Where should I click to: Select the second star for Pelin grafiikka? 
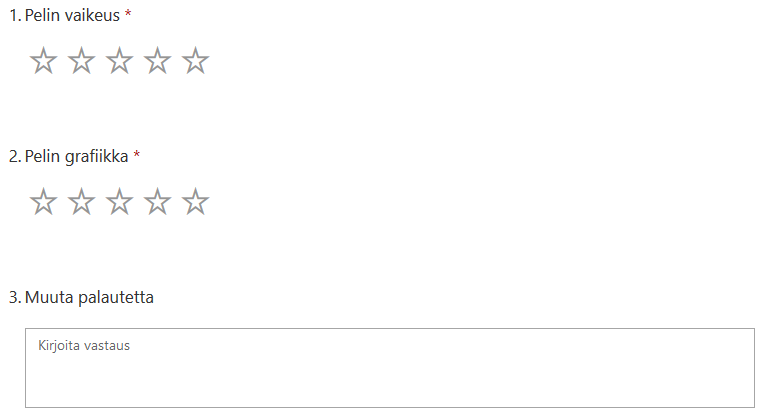pyautogui.click(x=81, y=202)
